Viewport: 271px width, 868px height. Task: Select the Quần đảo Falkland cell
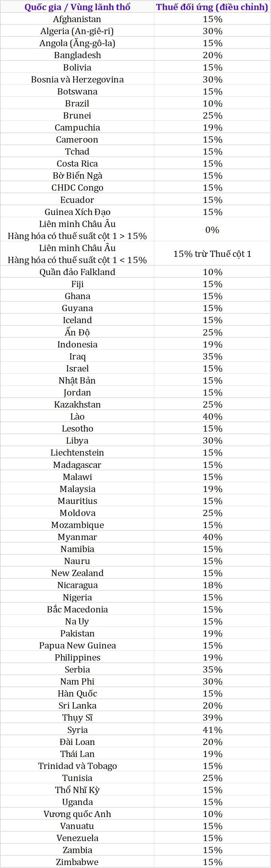tap(77, 271)
